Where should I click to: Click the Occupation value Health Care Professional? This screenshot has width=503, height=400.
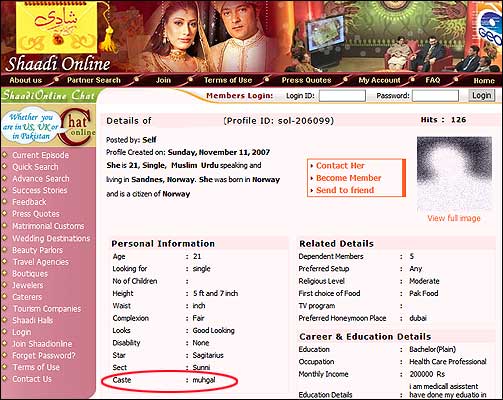[448, 362]
